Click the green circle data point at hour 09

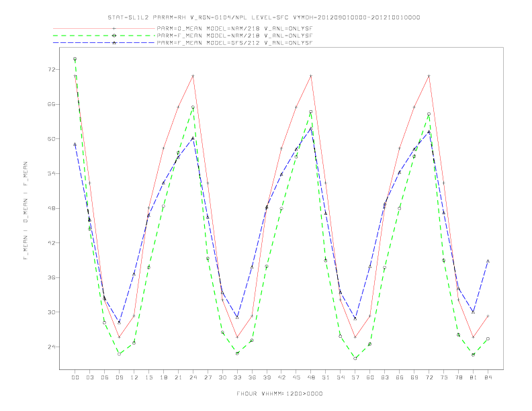(119, 354)
